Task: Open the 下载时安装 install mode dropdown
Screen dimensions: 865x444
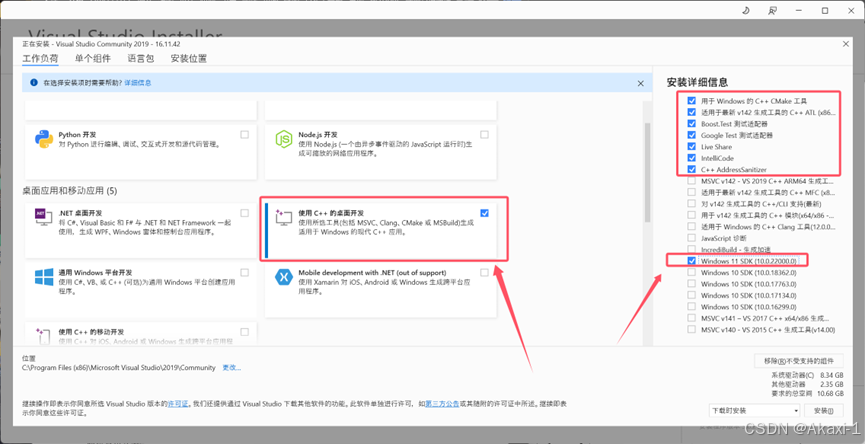Action: [x=754, y=410]
